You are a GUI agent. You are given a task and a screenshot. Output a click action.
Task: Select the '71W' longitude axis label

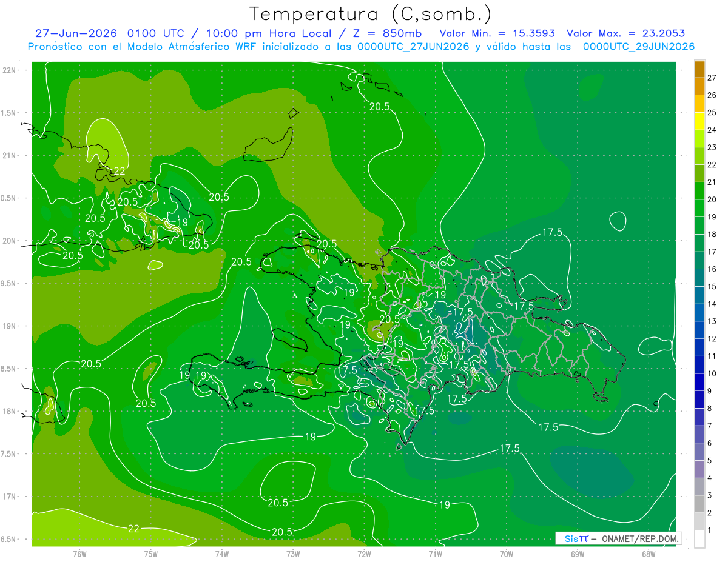coord(435,554)
